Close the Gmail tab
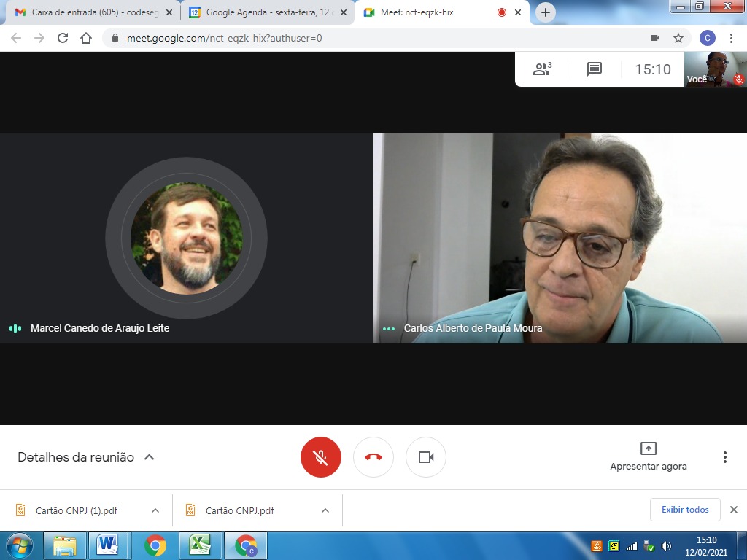 pos(169,12)
